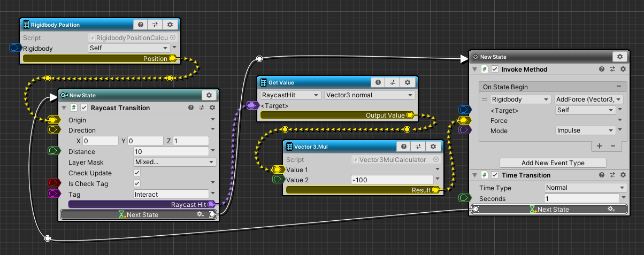Image resolution: width=644 pixels, height=255 pixels.
Task: Click plus button under On State Begin list
Action: click(x=599, y=146)
